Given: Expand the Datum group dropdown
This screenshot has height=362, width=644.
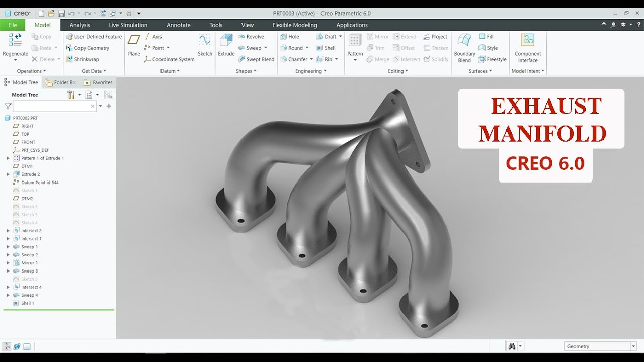Looking at the screenshot, I should pos(170,71).
